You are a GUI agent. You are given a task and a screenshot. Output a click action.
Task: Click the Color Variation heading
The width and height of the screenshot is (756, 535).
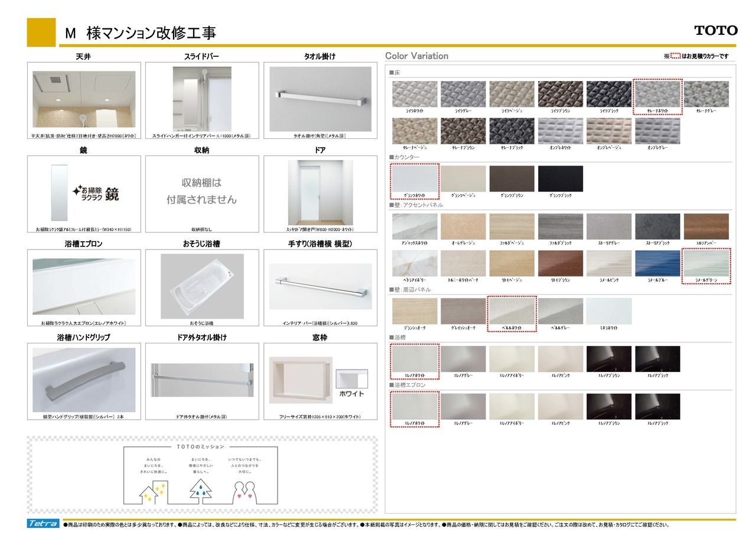(416, 56)
